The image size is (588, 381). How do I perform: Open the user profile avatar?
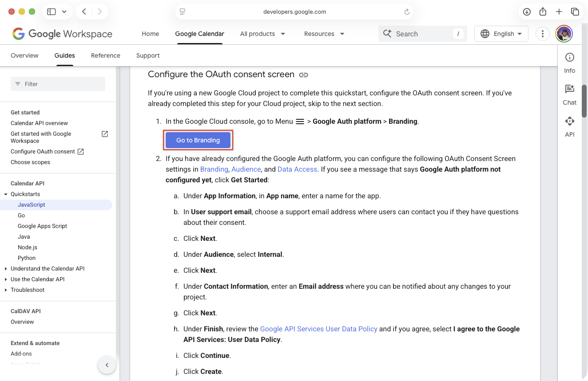(x=564, y=34)
